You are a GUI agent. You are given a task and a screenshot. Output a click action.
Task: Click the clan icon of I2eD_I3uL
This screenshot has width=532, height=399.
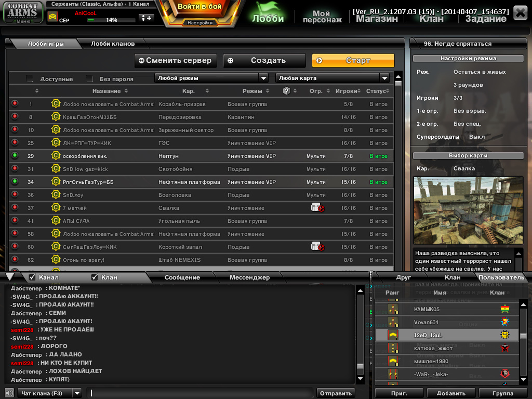pyautogui.click(x=505, y=335)
